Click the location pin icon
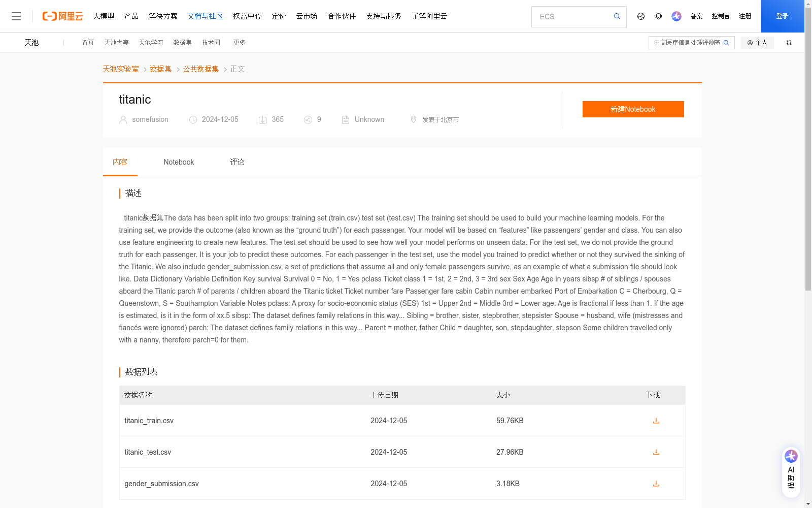The height and width of the screenshot is (508, 812). coord(414,119)
